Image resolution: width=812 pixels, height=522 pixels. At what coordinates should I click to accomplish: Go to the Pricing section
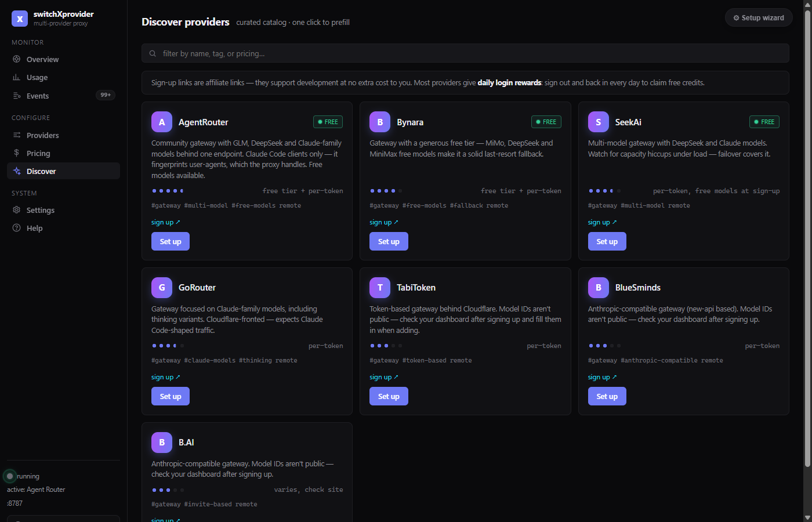63,153
